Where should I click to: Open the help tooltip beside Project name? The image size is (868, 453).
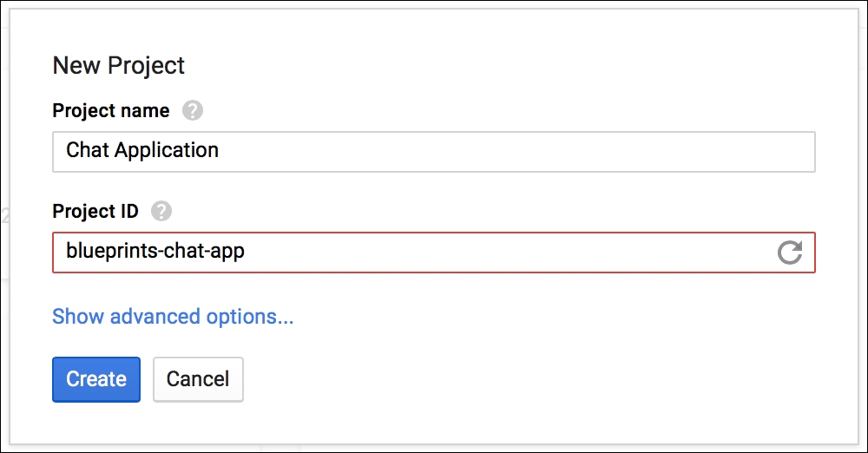[193, 110]
